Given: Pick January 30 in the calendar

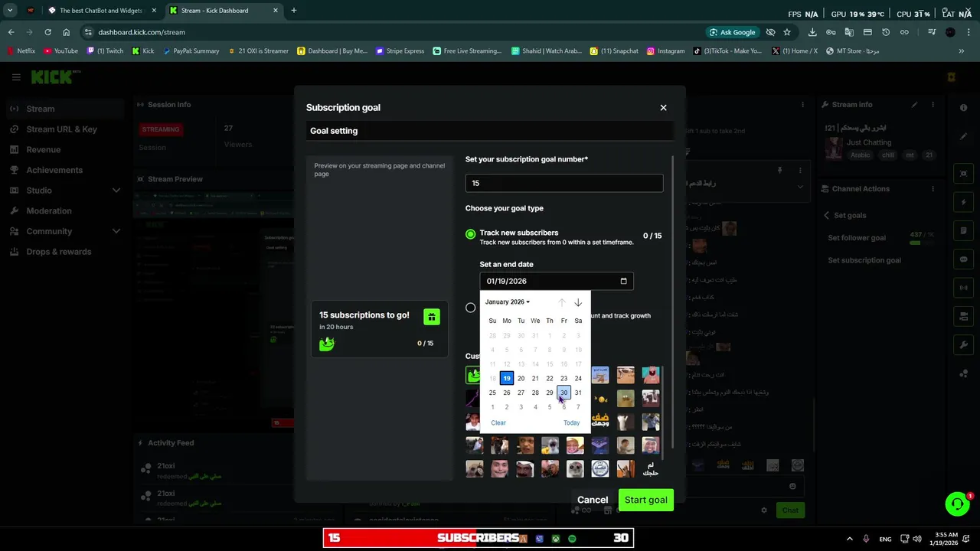Looking at the screenshot, I should tap(563, 393).
